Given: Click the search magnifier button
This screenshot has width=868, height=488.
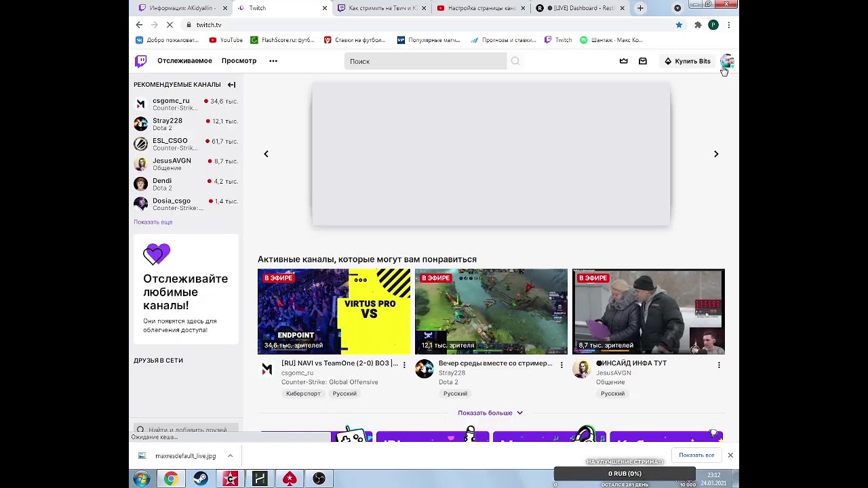Looking at the screenshot, I should 515,61.
